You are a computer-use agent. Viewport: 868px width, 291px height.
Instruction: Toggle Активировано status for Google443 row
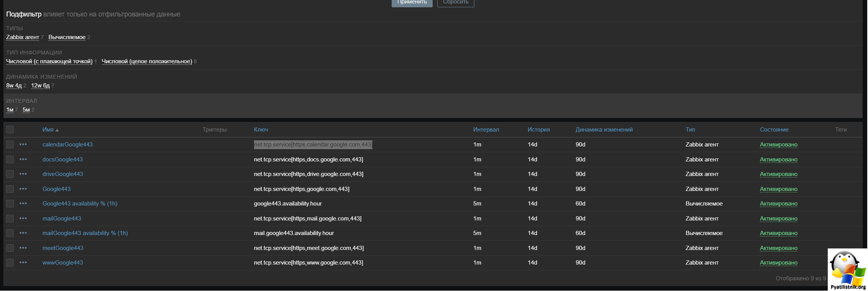pyautogui.click(x=778, y=189)
